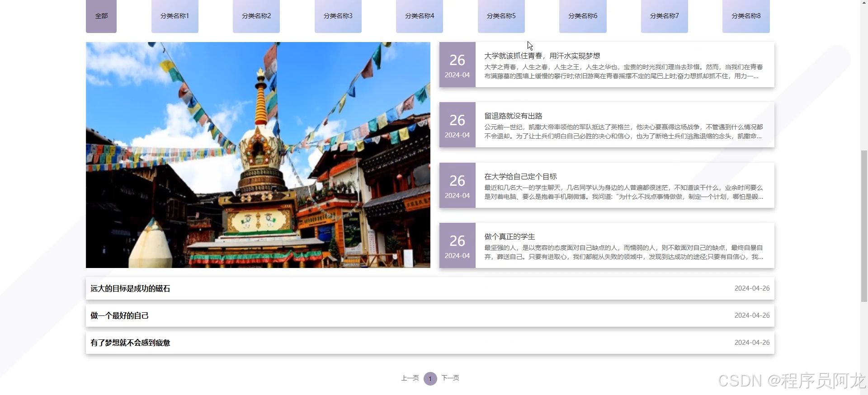Switch to 分类名称6 category tab
Screen dimensions: 868x395
(583, 16)
